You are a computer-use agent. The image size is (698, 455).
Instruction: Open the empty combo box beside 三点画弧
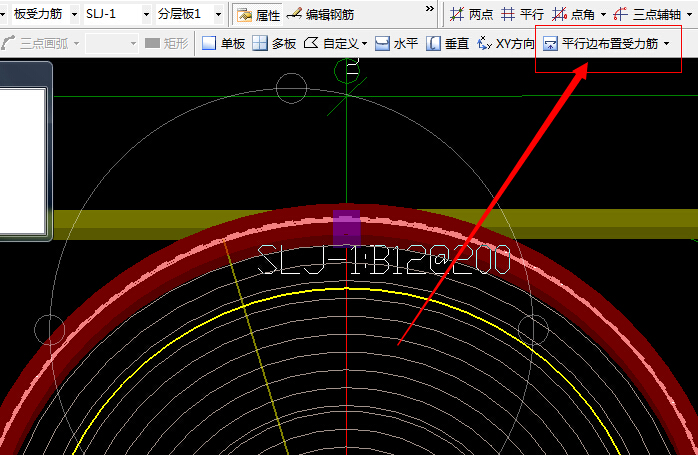(x=112, y=43)
